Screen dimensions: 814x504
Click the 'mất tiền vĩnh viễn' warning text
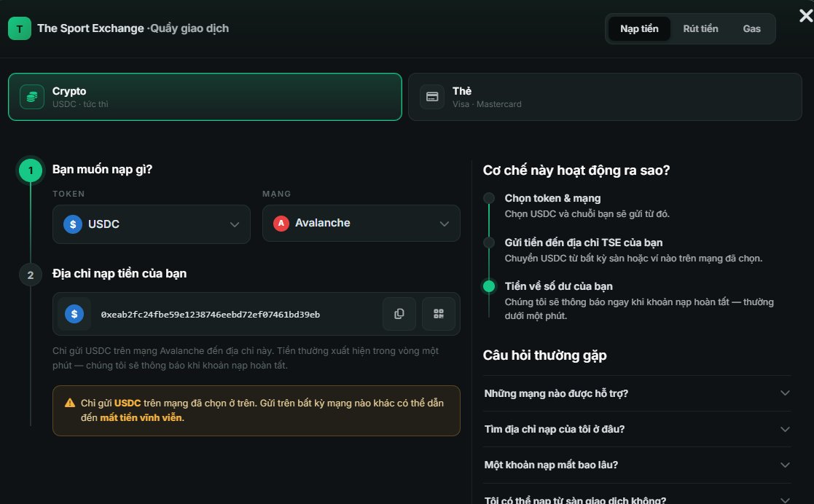pos(141,418)
